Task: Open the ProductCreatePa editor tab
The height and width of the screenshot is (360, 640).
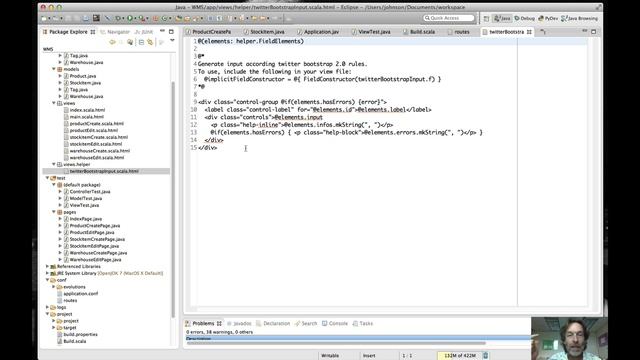Action: pyautogui.click(x=209, y=32)
